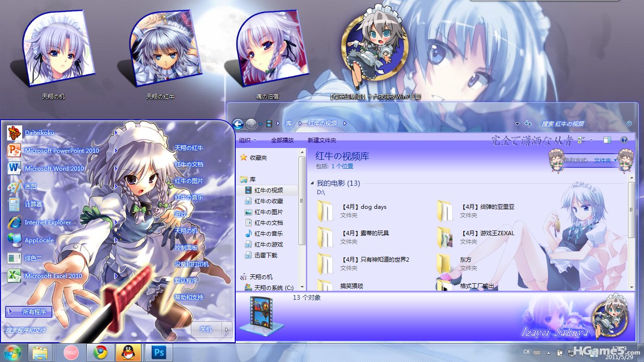Click the 1 个位置 link

342,166
